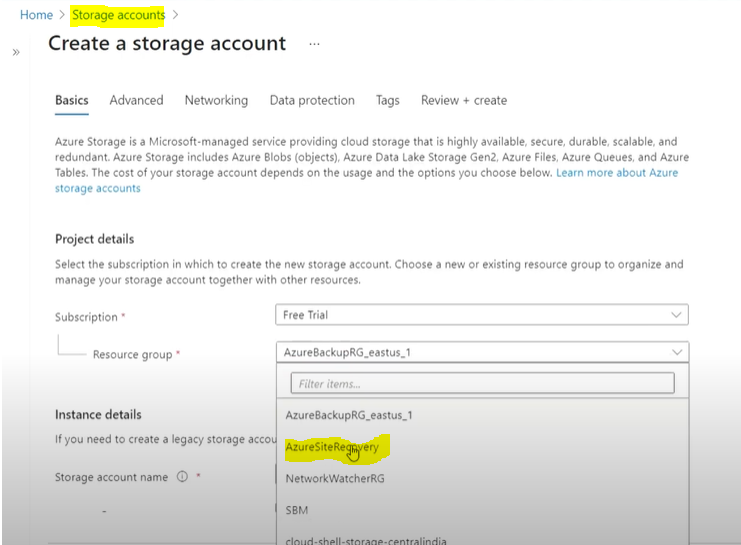The image size is (741, 545).
Task: Click the info icon beside Storage account name
Action: pyautogui.click(x=182, y=476)
